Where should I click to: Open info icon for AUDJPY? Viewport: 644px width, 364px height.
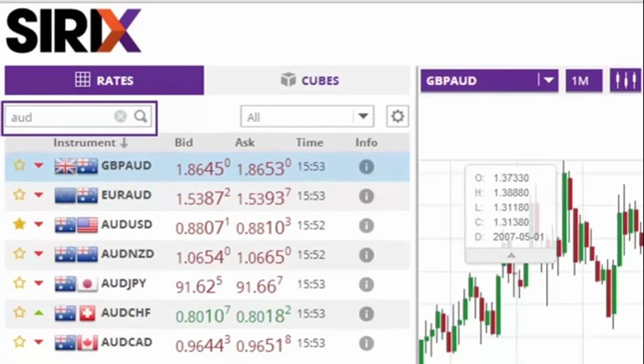[366, 285]
